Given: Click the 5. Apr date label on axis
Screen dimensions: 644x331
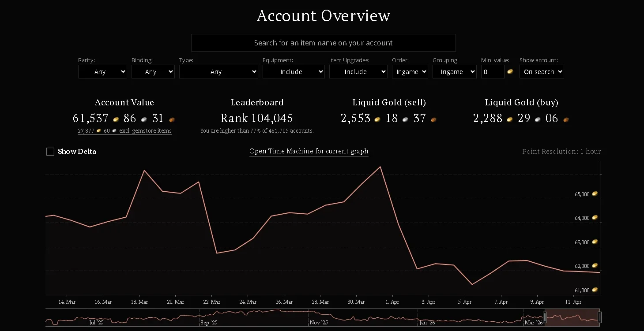Looking at the screenshot, I should [x=464, y=302].
